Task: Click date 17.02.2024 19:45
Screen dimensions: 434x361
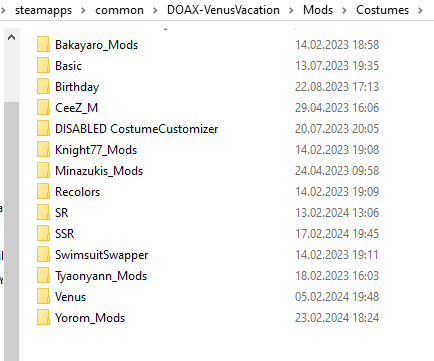Action: pyautogui.click(x=337, y=234)
